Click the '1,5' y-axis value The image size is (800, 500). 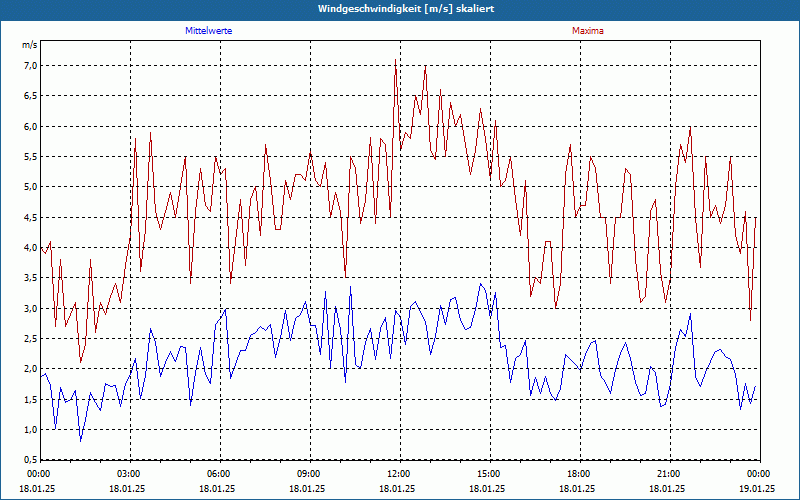coord(31,399)
